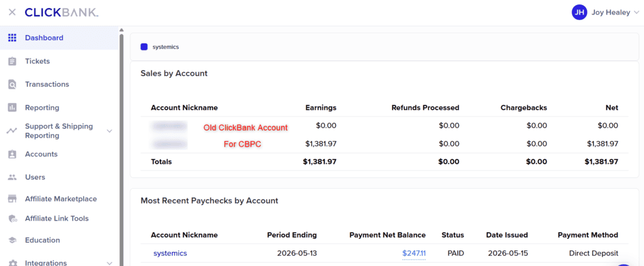Click the Totals row label
This screenshot has width=644, height=266.
[x=162, y=162]
